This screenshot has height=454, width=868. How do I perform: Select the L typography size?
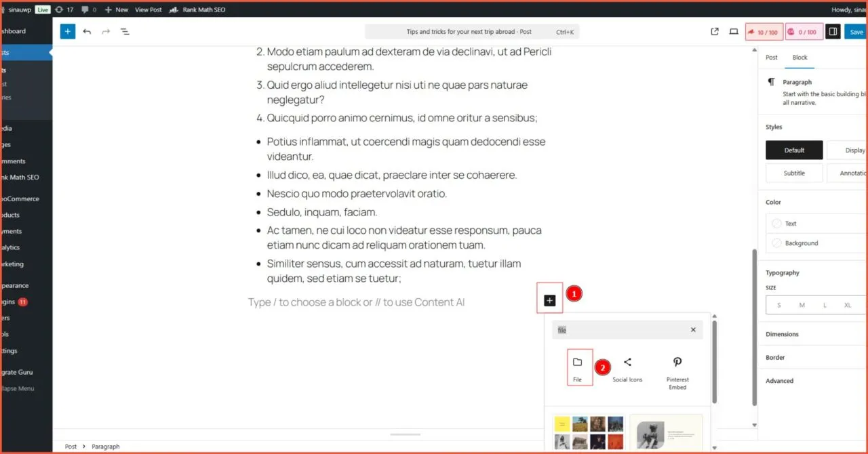pos(825,305)
